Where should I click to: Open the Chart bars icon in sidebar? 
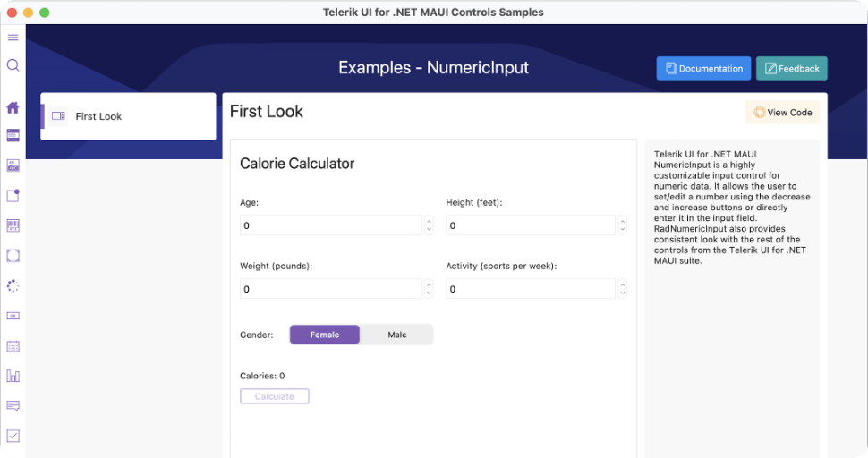13,376
